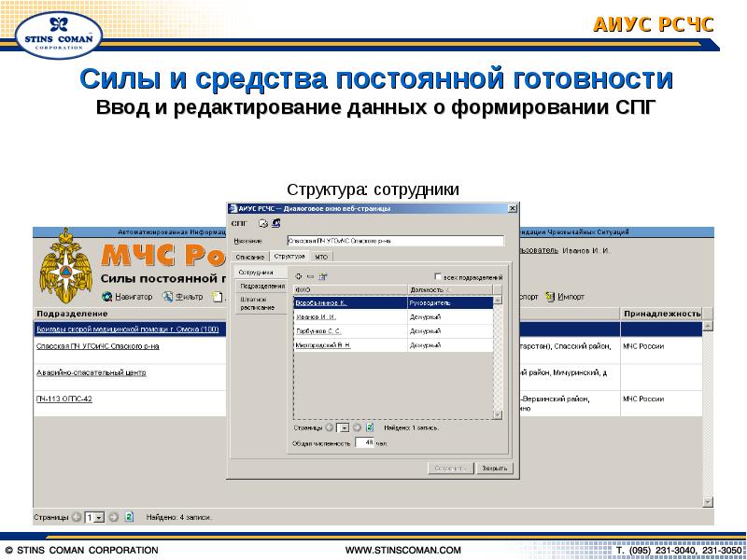
Task: Click the edit record icon beside the minus
Action: click(x=322, y=276)
